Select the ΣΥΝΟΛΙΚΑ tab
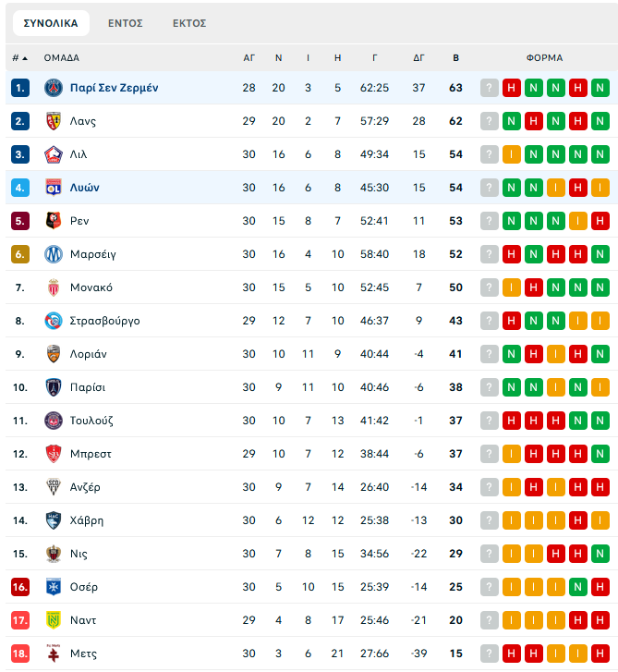This screenshot has width=618, height=672. coord(51,23)
